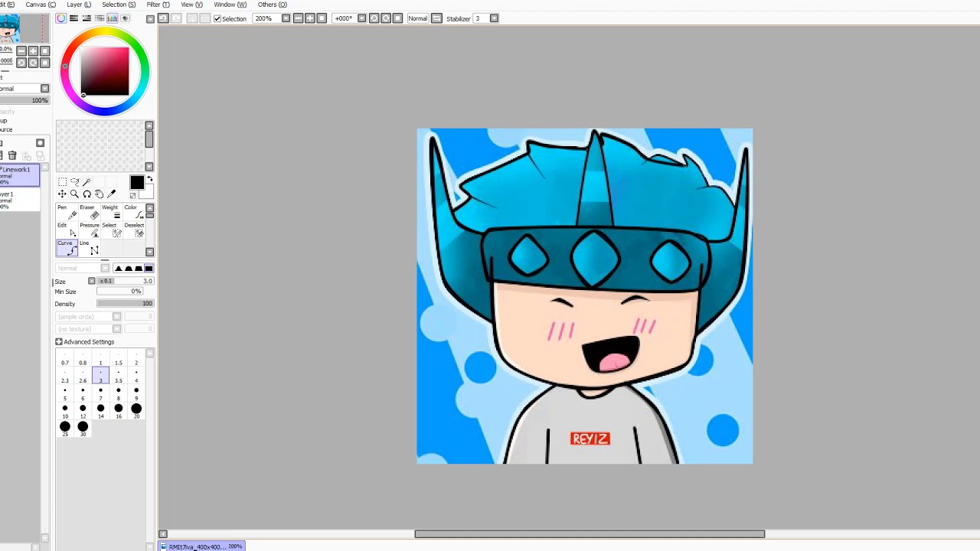Click the Undo button in the toolbar
The width and height of the screenshot is (980, 551).
coord(163,18)
